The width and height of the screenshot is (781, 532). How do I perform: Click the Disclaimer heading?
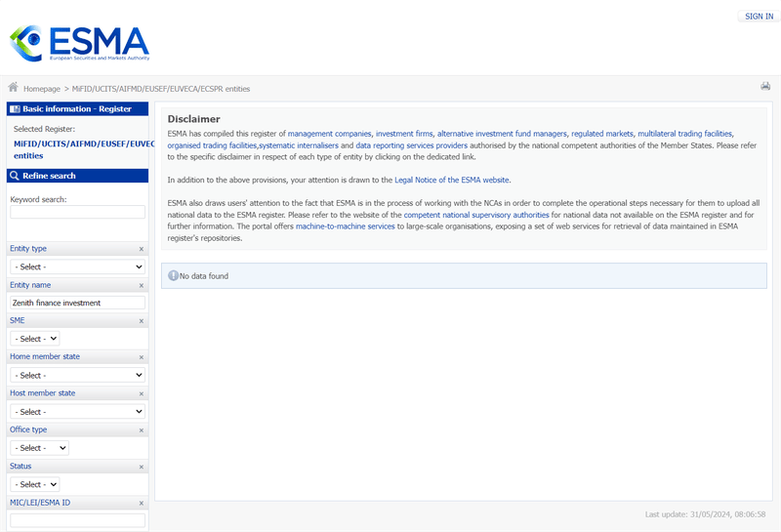193,119
